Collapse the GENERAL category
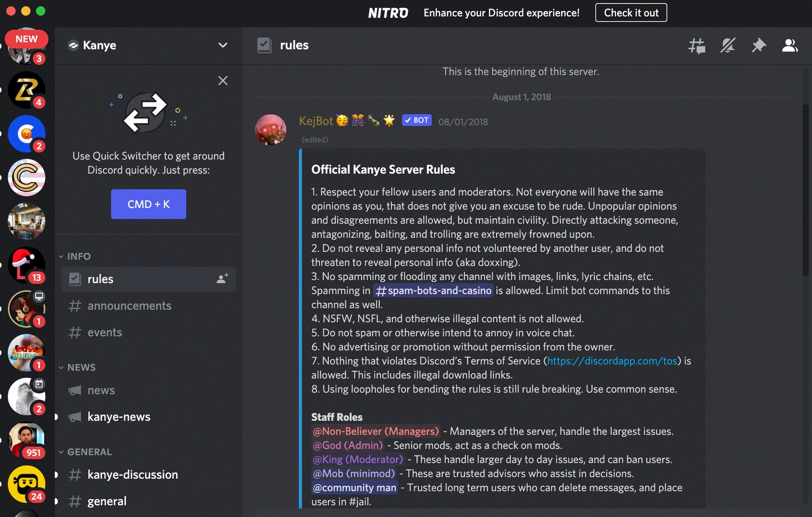Viewport: 812px width, 517px height. point(85,452)
